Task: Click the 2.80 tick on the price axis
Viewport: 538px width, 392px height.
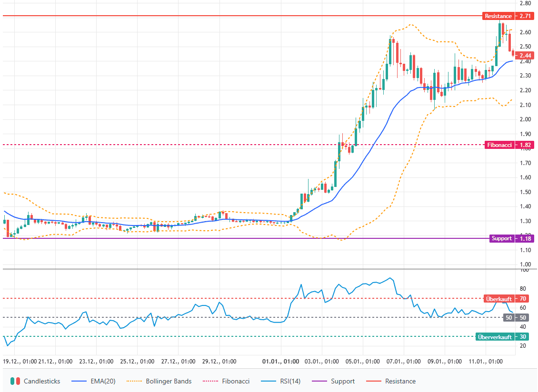Action: click(x=526, y=3)
